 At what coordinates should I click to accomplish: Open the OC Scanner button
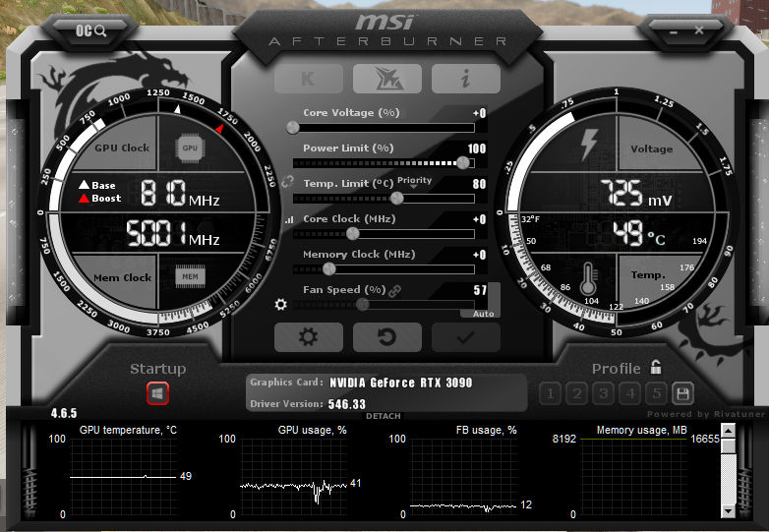91,30
